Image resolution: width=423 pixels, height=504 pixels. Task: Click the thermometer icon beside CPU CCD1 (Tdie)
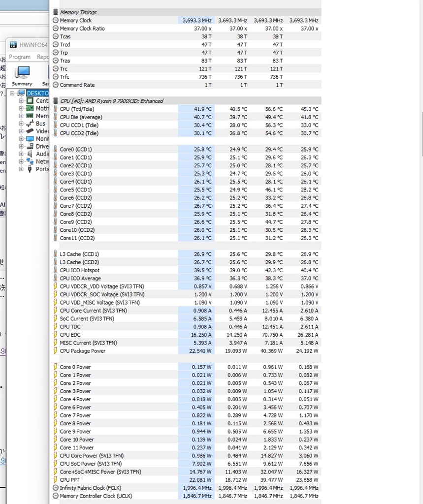55,125
